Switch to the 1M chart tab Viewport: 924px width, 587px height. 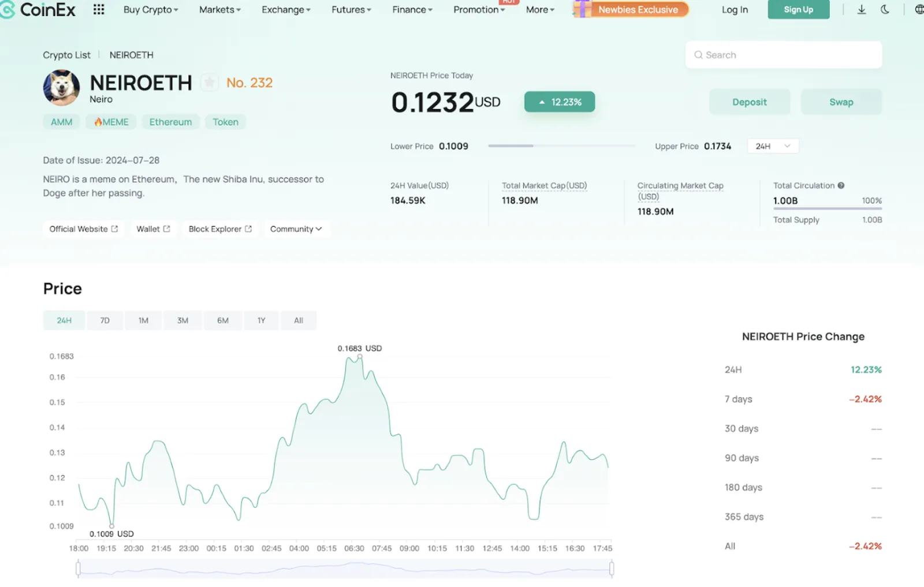click(x=143, y=320)
